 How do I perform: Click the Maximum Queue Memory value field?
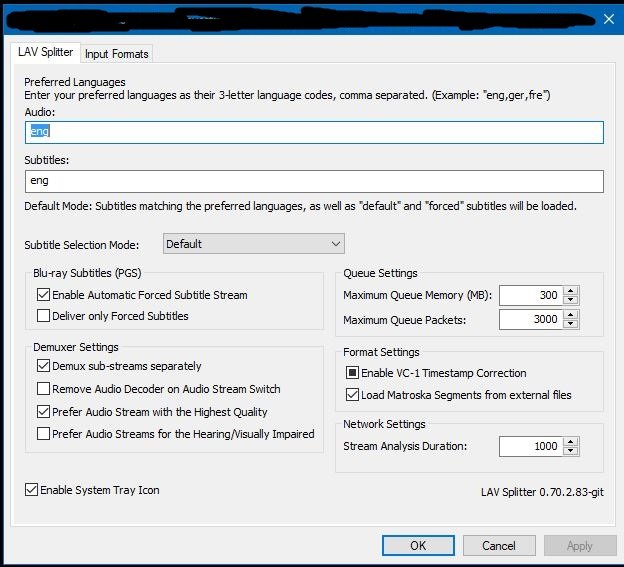(531, 295)
